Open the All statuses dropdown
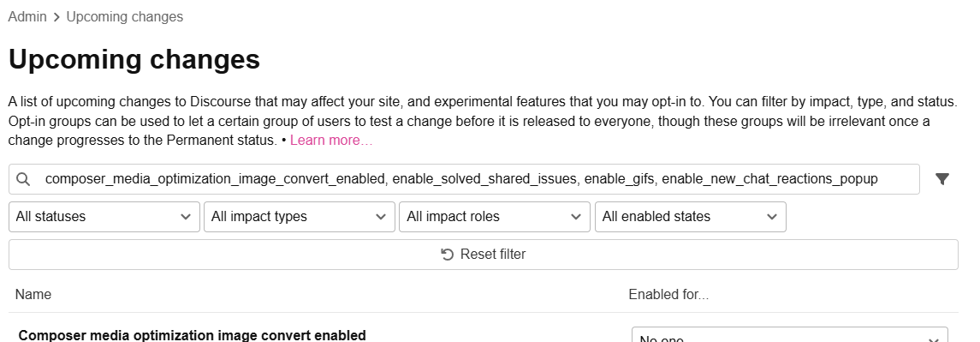The width and height of the screenshot is (980, 342). [x=104, y=217]
